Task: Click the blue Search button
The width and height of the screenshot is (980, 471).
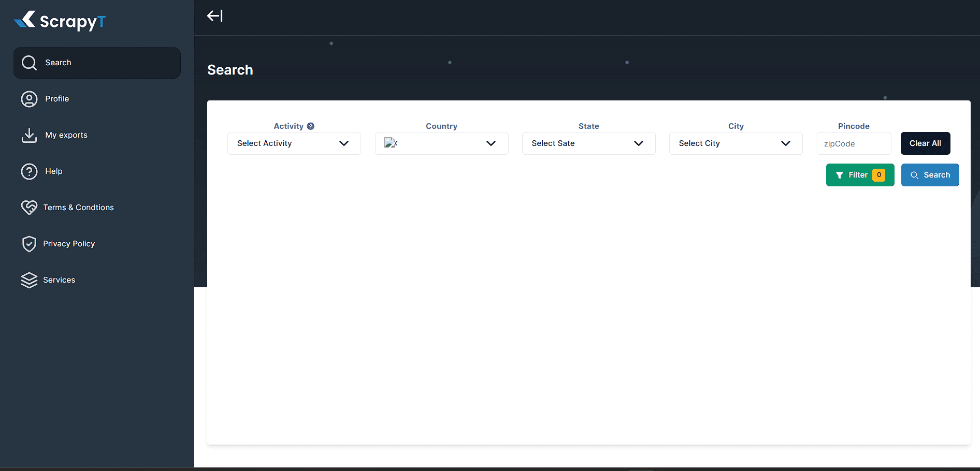Action: pos(930,175)
